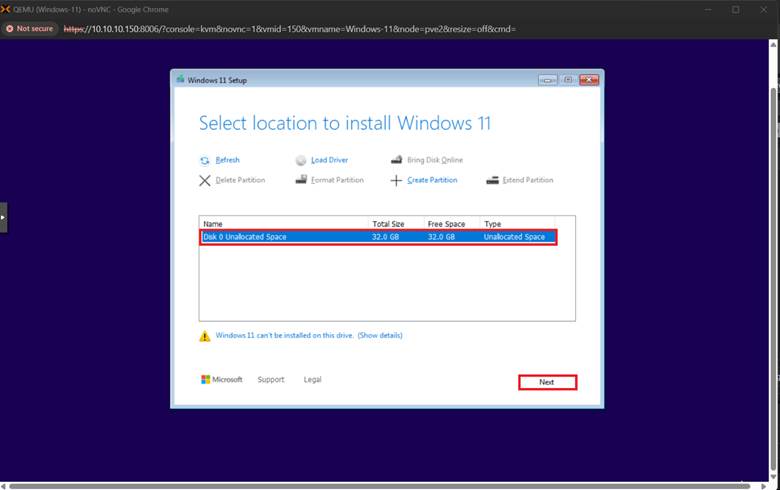The image size is (780, 490).
Task: Click the Extend Partition drive icon
Action: [x=492, y=181]
